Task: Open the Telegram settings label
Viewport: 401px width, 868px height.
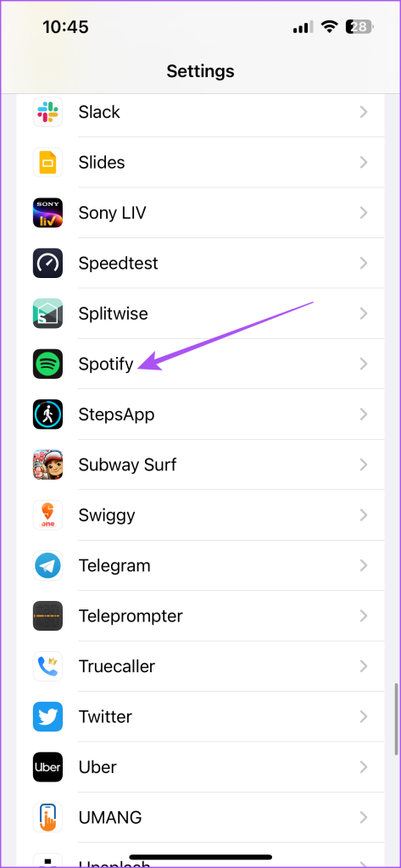Action: [114, 565]
